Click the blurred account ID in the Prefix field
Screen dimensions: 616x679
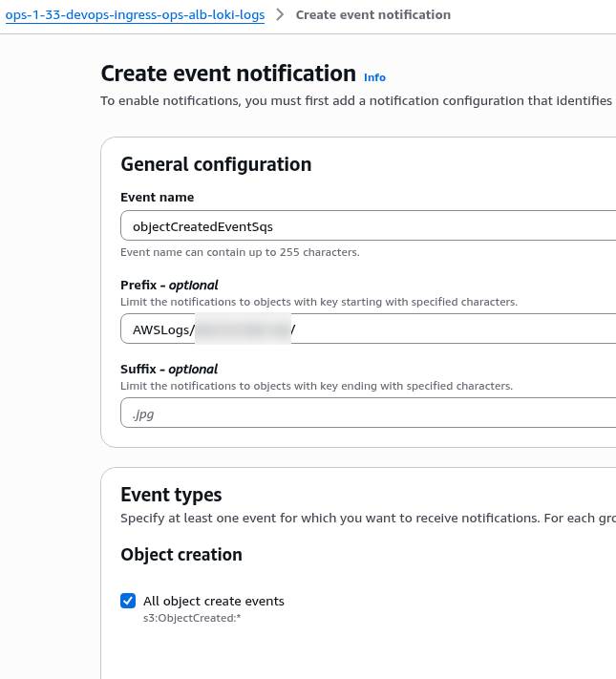243,330
